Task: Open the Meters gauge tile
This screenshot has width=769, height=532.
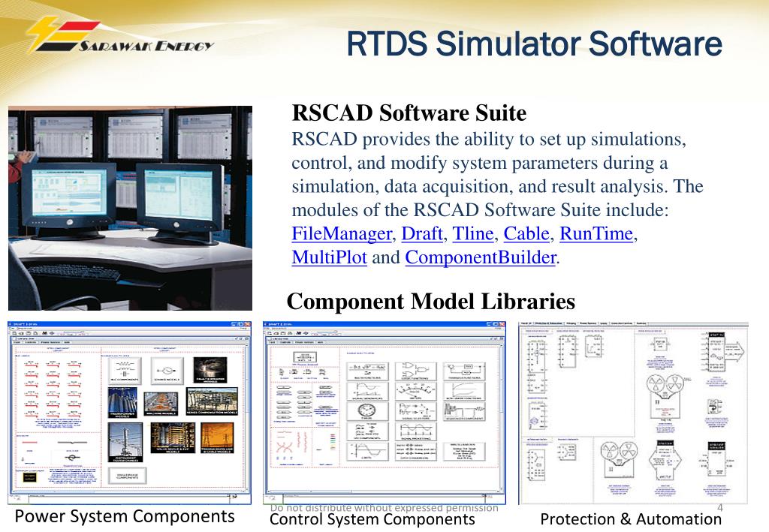Action: tap(415, 392)
